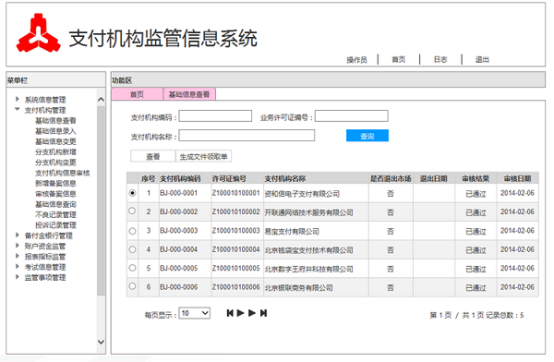The image size is (554, 362).
Task: Select radio for row BJ-000-0002
Action: coord(132,211)
